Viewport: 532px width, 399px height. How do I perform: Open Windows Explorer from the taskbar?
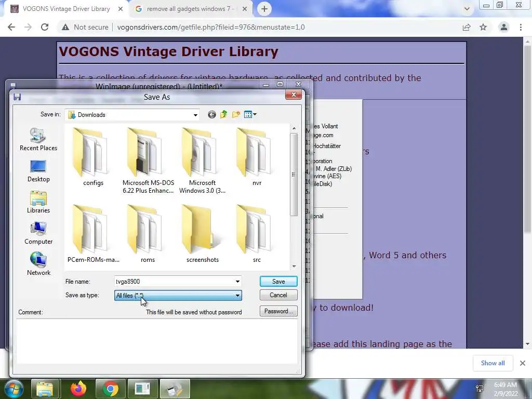point(45,389)
